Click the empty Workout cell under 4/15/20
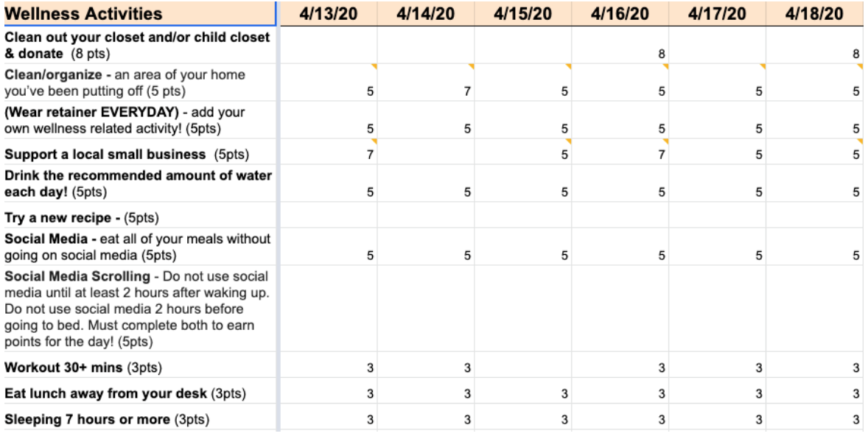The height and width of the screenshot is (439, 868). coord(523,365)
